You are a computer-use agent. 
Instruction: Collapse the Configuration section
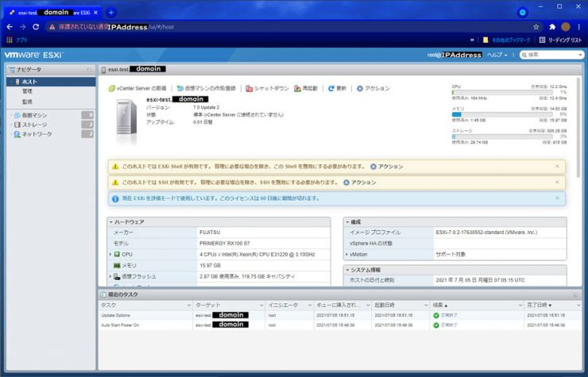pyautogui.click(x=347, y=222)
